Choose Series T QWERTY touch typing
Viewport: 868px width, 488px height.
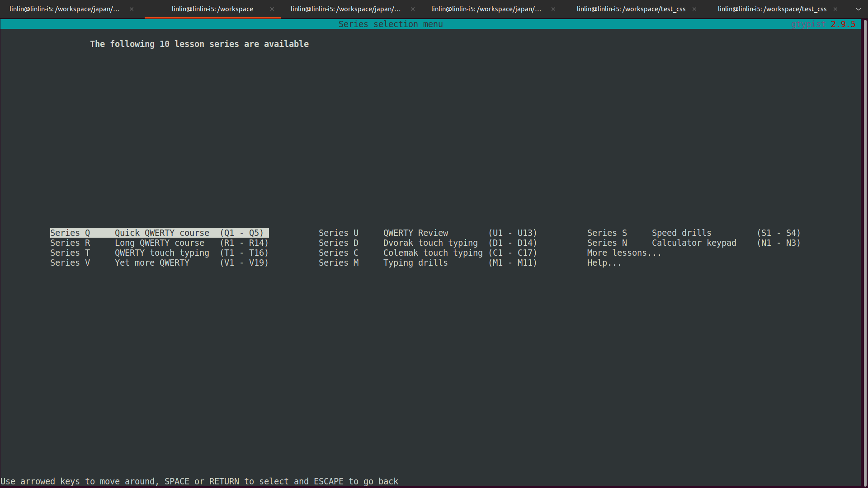[x=159, y=253]
